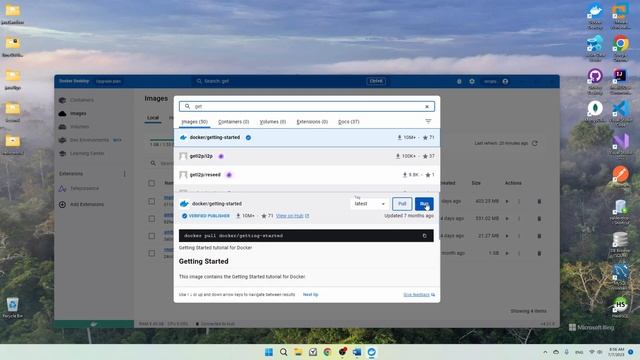
Task: Refresh the local images list
Action: click(535, 143)
